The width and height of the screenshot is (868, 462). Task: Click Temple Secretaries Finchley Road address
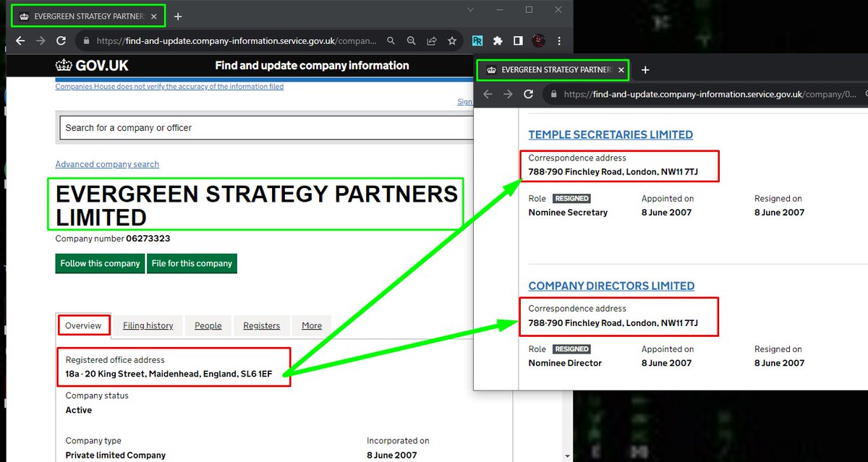(x=613, y=172)
